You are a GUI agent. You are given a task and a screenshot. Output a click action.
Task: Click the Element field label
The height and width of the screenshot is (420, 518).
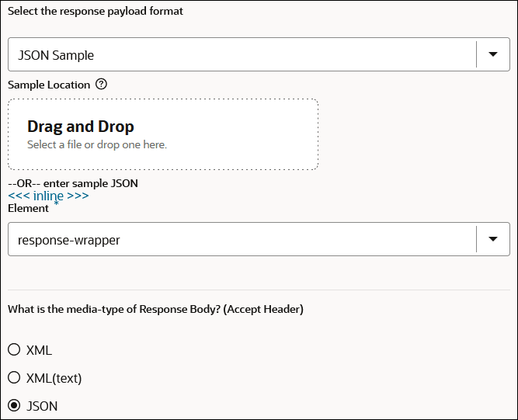pyautogui.click(x=28, y=208)
